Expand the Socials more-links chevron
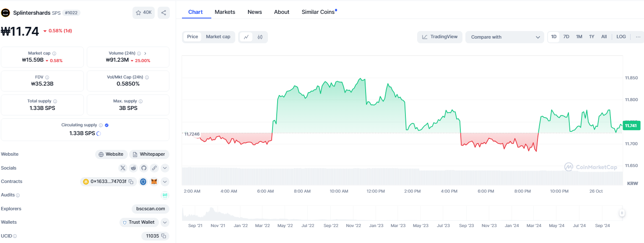This screenshot has height=243, width=644. [x=165, y=168]
